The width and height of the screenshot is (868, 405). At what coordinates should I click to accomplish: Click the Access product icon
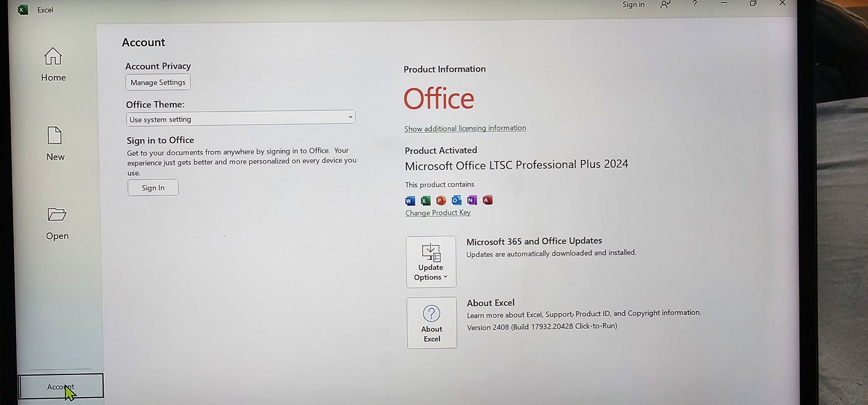coord(487,199)
